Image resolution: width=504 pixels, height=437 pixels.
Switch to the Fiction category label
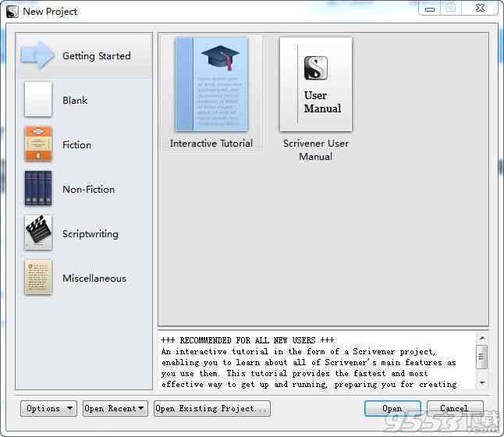[76, 144]
